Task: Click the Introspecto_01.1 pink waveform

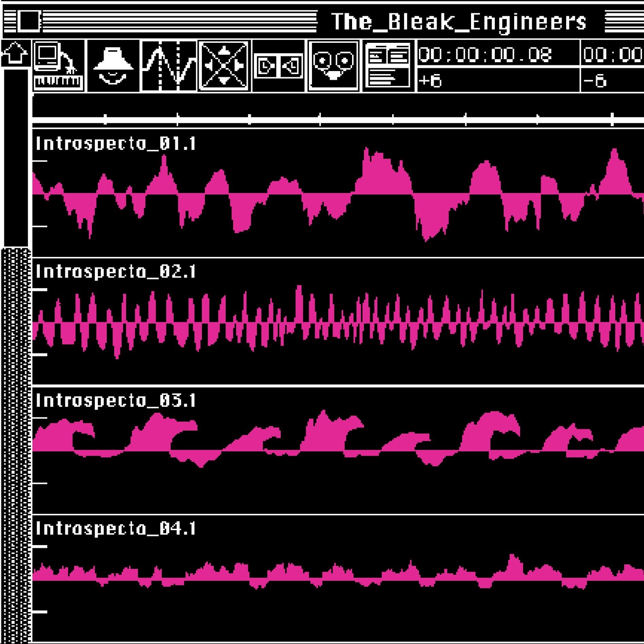Action: pyautogui.click(x=338, y=194)
